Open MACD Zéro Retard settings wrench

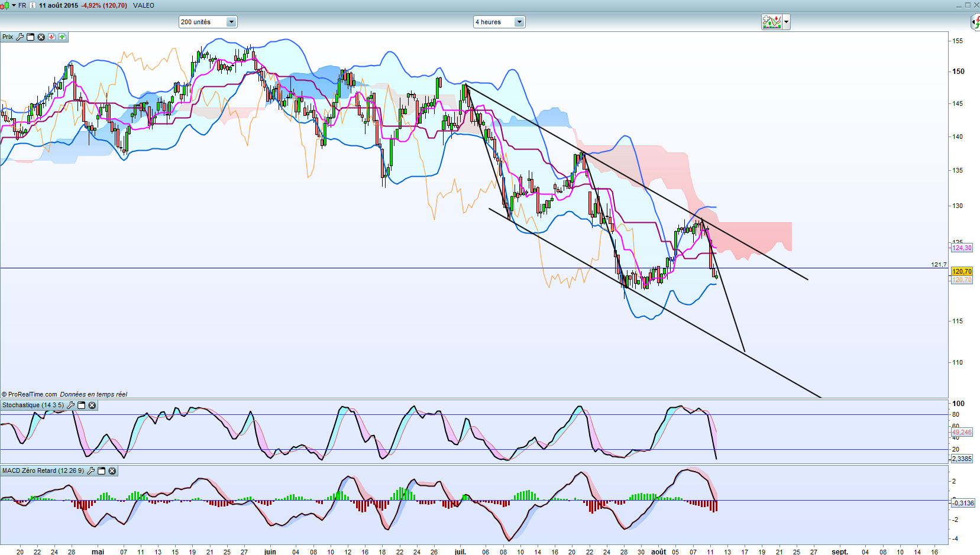click(90, 471)
